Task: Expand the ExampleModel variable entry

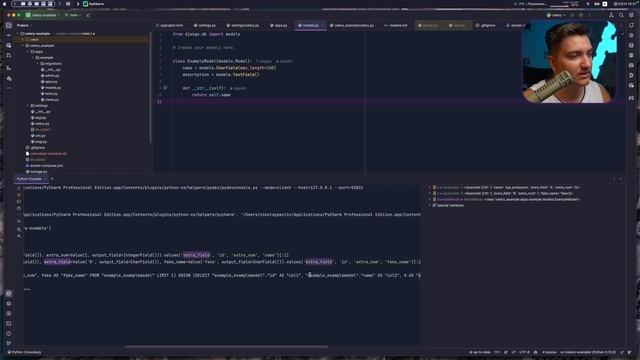Action: 429,199
